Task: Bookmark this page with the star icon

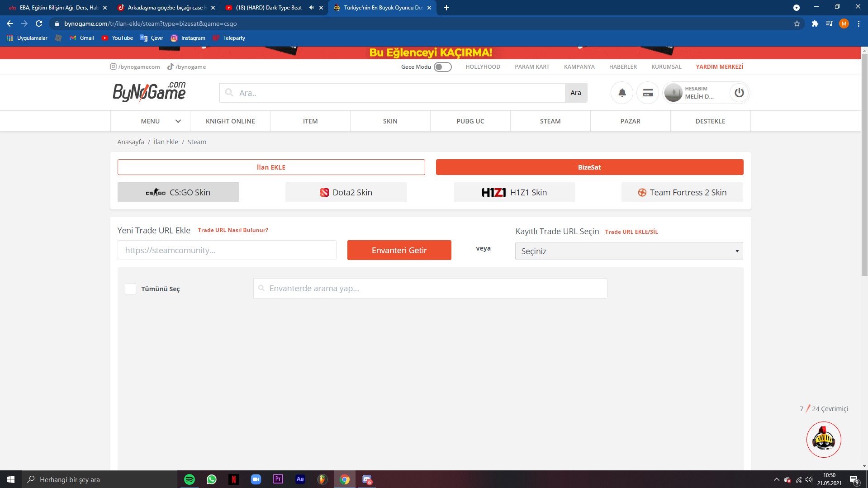Action: (797, 24)
